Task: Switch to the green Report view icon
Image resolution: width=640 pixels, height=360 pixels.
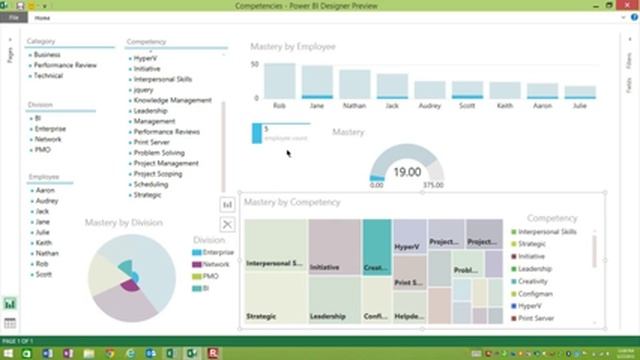Action: 10,303
